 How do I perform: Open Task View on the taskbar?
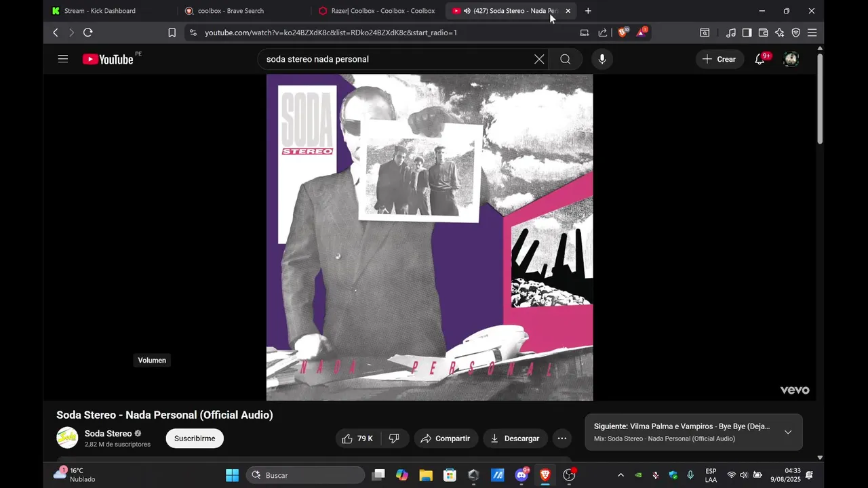(378, 475)
